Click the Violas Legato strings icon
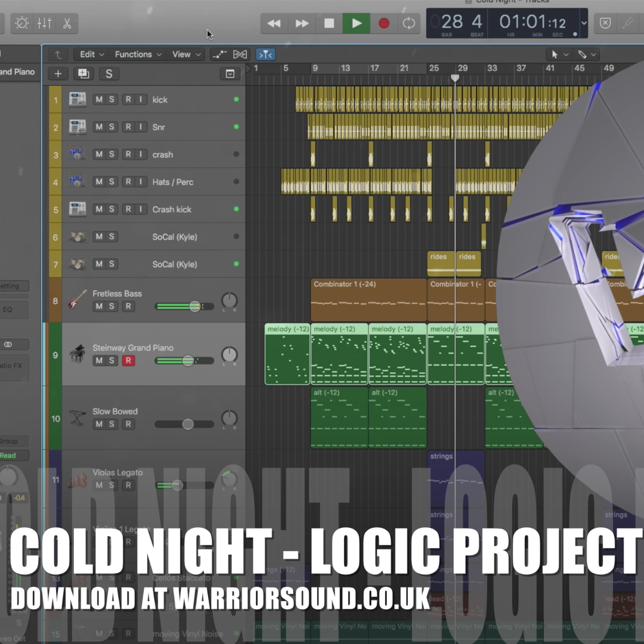 [78, 480]
